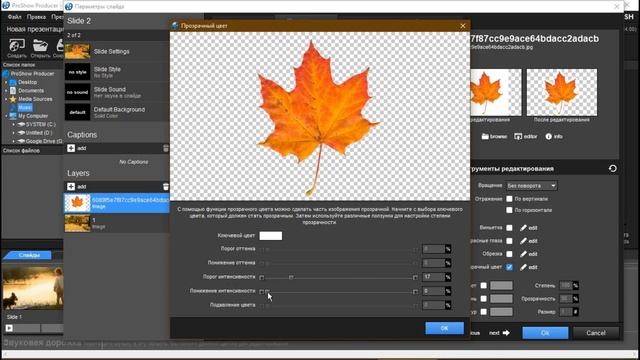
Task: Select the Slide 1 thumbnail in the slide list
Action: (33, 288)
